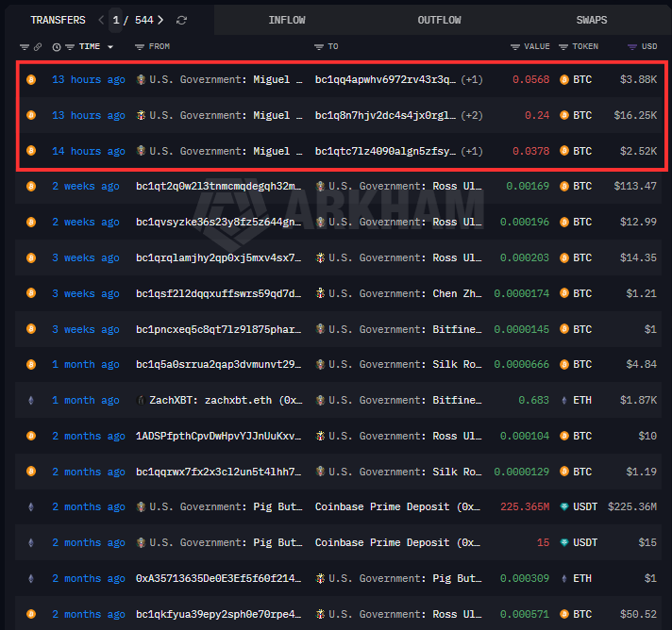Open the chain filter icon left of link

pos(25,46)
